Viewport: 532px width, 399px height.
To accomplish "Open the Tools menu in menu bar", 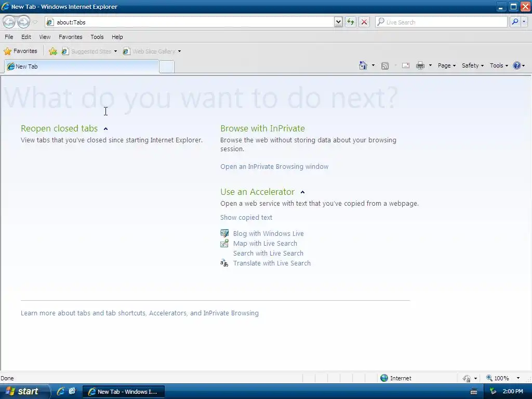I will coord(97,37).
